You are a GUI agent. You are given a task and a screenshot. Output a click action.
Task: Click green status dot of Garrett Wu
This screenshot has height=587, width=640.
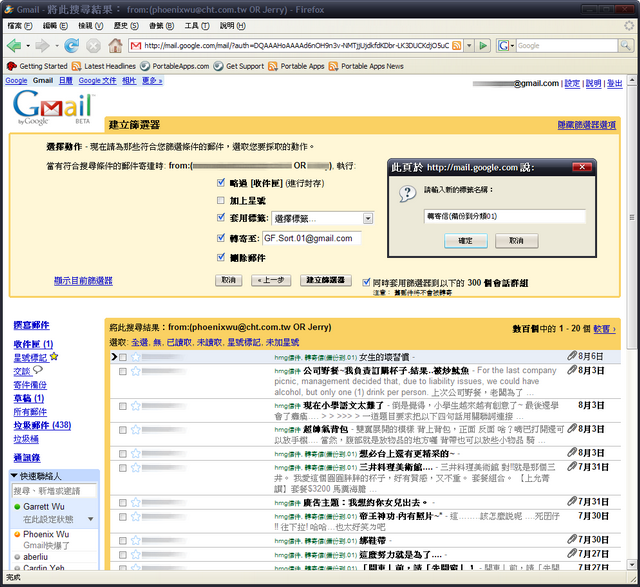click(x=17, y=507)
